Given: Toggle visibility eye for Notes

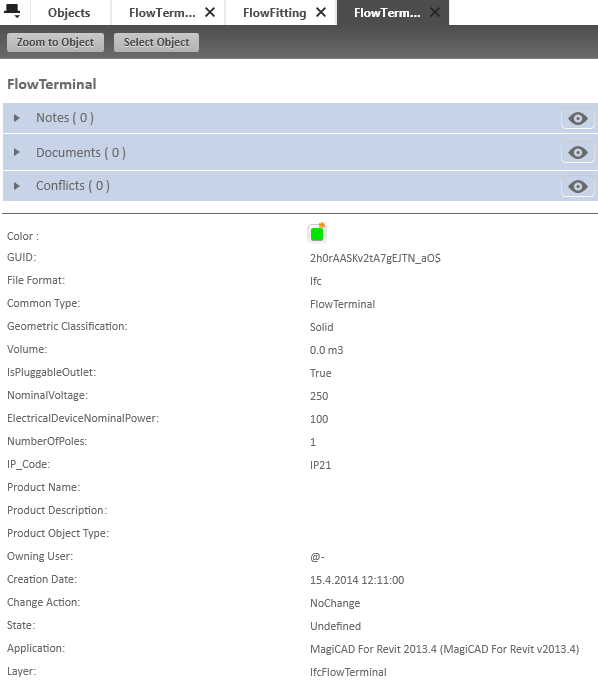Looking at the screenshot, I should (x=578, y=118).
